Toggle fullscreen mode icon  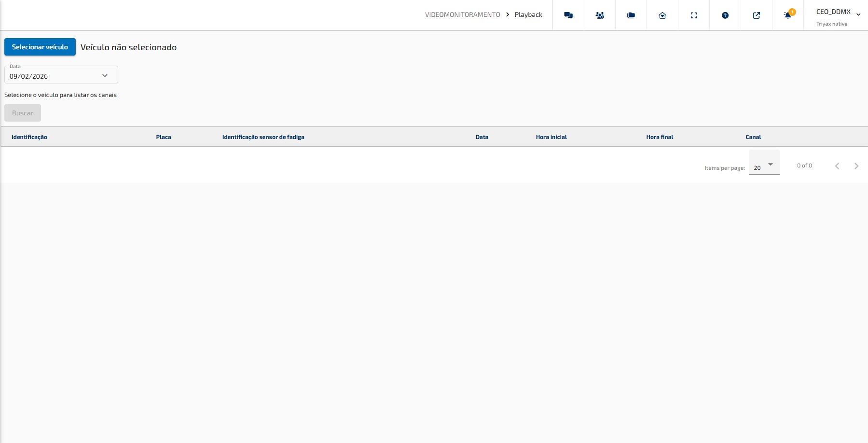694,15
